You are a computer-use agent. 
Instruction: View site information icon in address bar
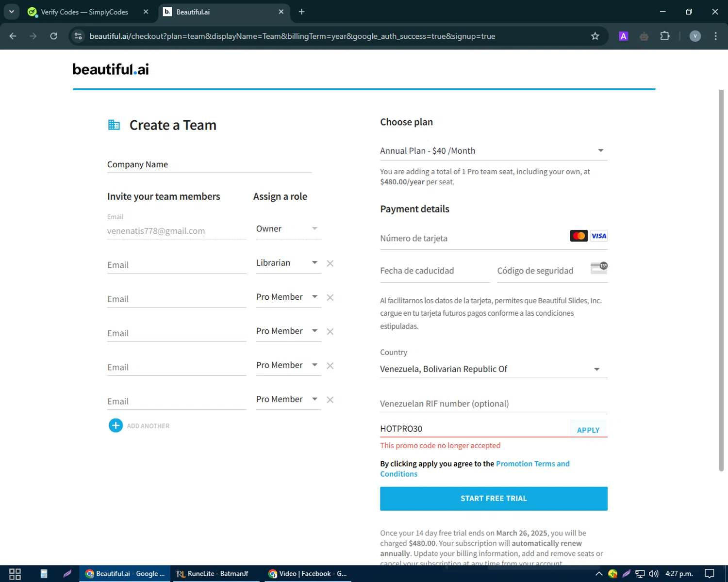tap(78, 36)
